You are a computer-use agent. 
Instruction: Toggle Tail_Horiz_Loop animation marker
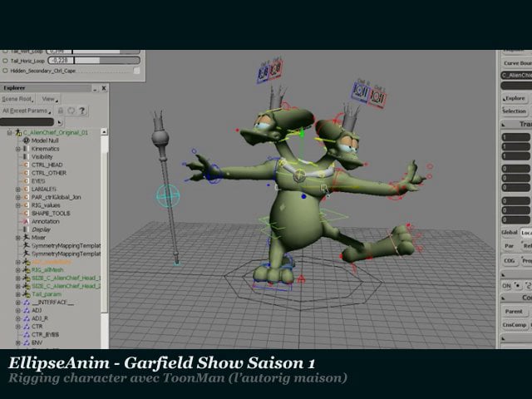pos(5,61)
